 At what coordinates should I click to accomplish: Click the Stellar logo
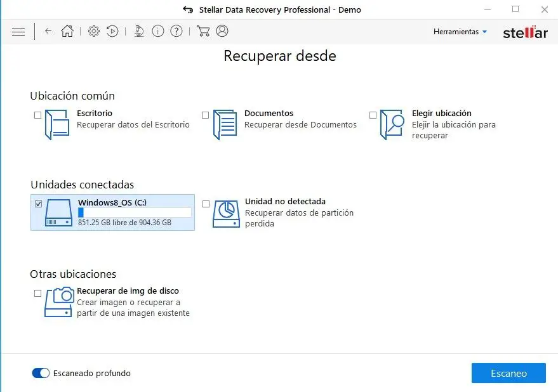(x=525, y=32)
